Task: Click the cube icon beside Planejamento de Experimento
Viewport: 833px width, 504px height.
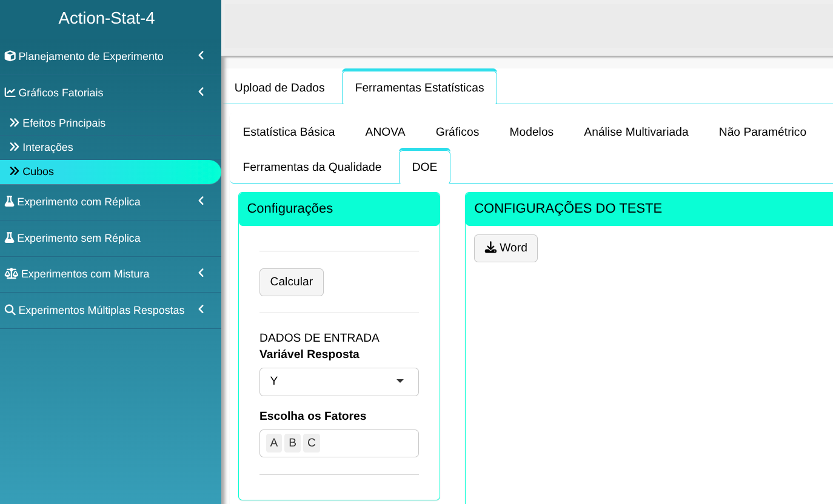Action: (x=10, y=56)
